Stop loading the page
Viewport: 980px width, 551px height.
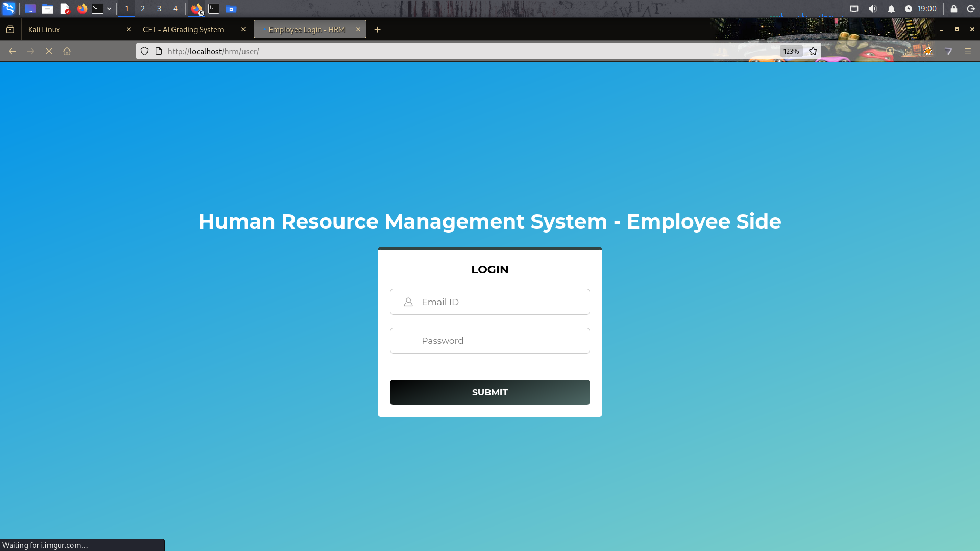tap(49, 51)
